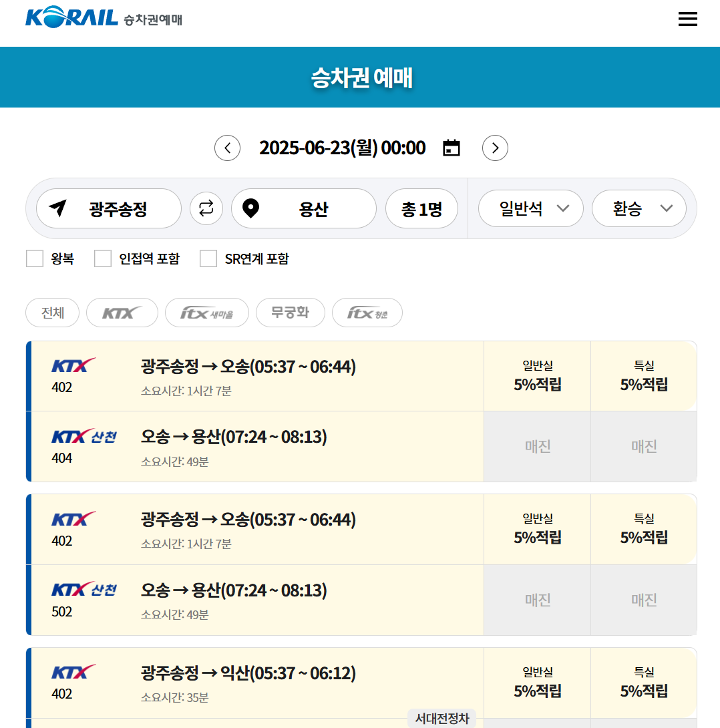Filter by 무궁화 trains

click(x=290, y=313)
